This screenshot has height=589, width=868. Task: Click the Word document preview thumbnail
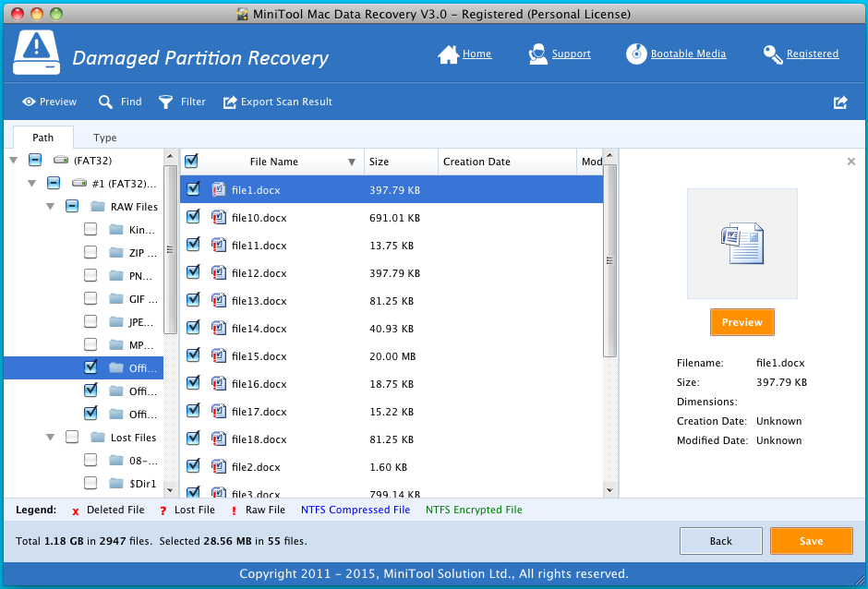point(741,244)
